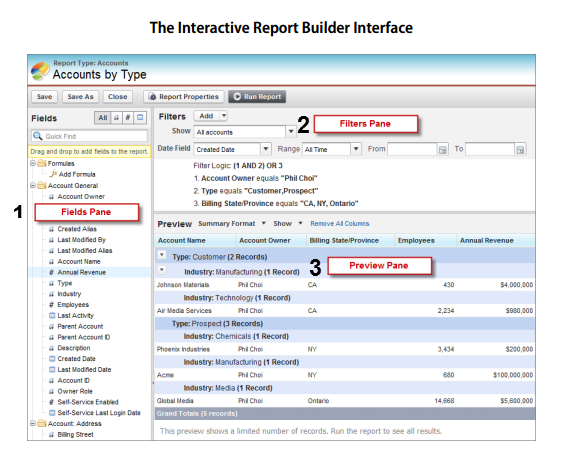Click the Save As button
The width and height of the screenshot is (564, 457).
(81, 97)
